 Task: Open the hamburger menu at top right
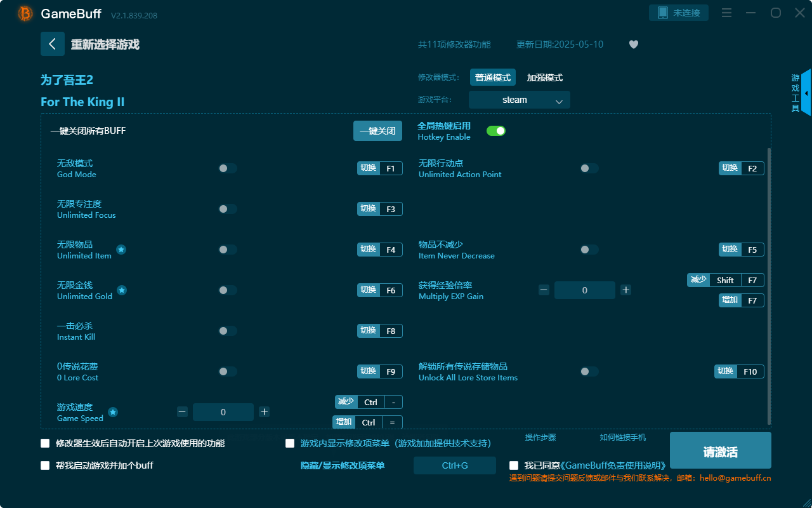click(726, 12)
